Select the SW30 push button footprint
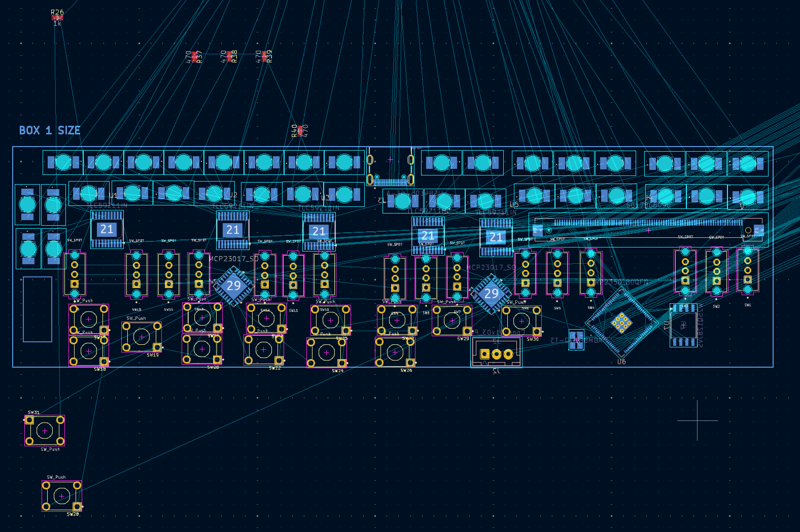The image size is (800, 532). (x=521, y=321)
